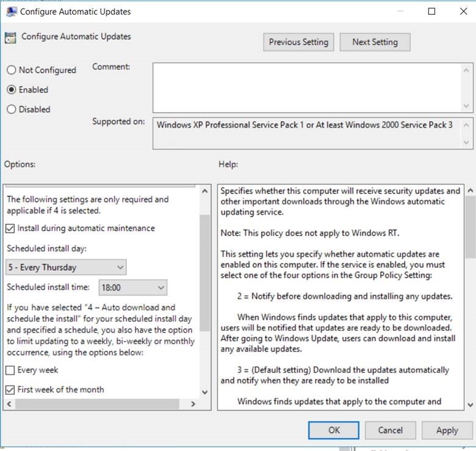
Task: Select the Enabled radio button
Action: pyautogui.click(x=12, y=90)
